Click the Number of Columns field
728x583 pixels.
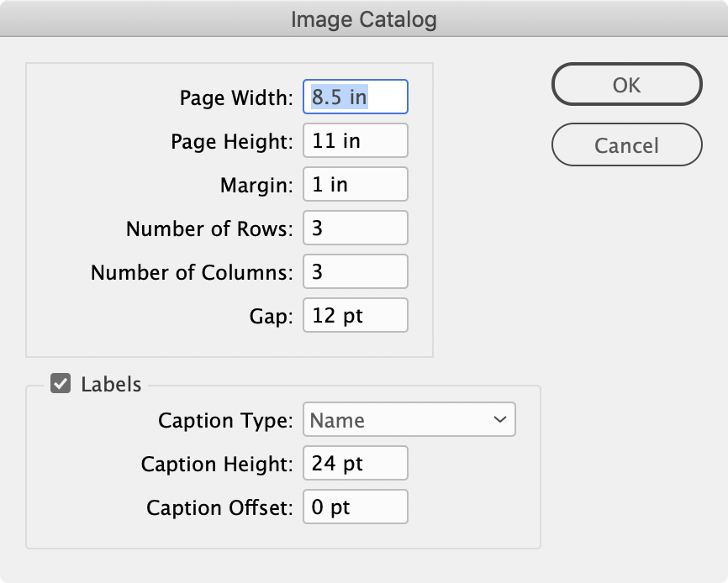click(355, 271)
